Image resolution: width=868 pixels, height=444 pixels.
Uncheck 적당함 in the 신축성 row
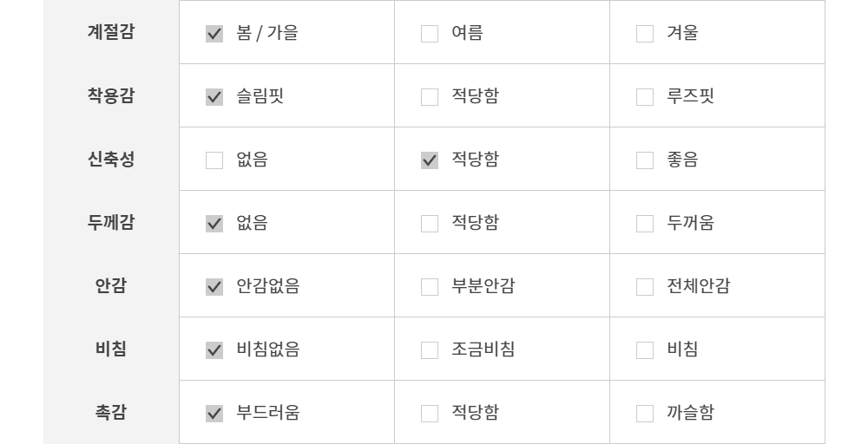click(x=430, y=161)
